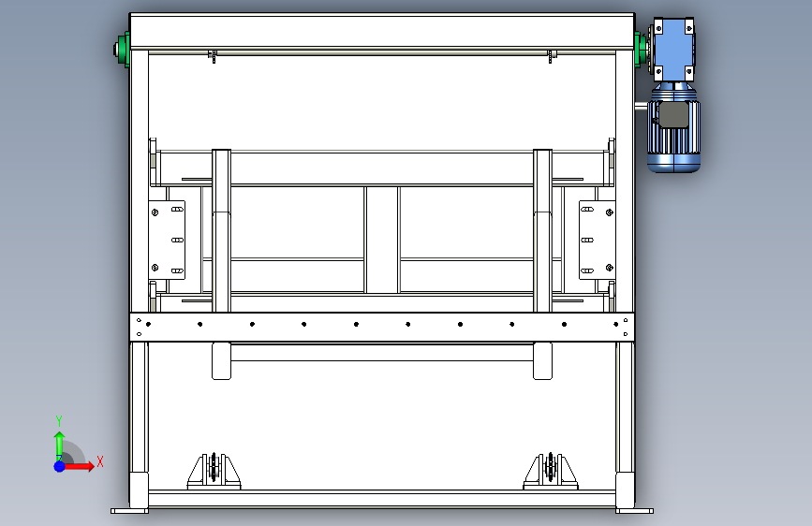Select the blue electric motor body
The image size is (812, 526).
point(673,136)
